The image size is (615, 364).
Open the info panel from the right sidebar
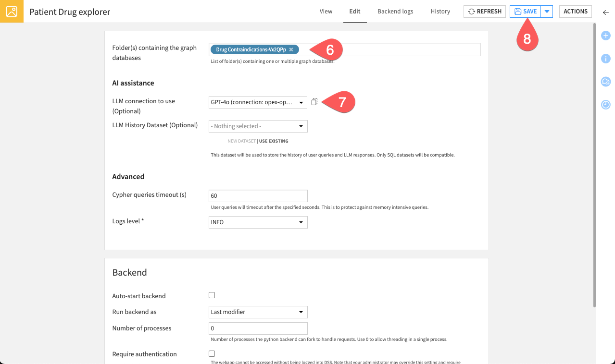605,59
